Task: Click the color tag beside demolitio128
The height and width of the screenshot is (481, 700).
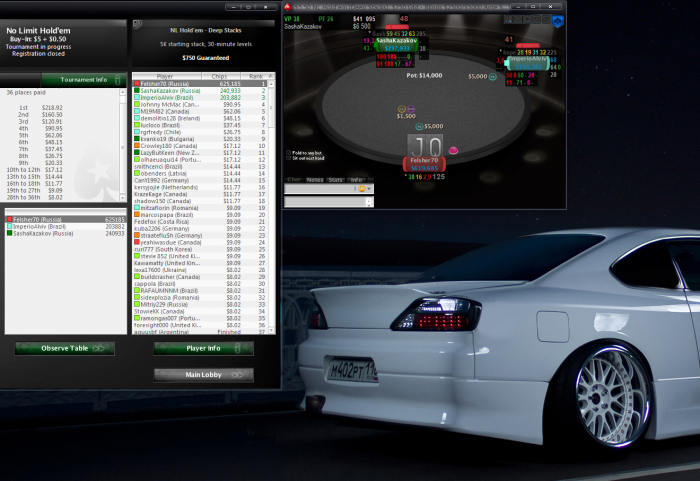Action: (x=137, y=118)
